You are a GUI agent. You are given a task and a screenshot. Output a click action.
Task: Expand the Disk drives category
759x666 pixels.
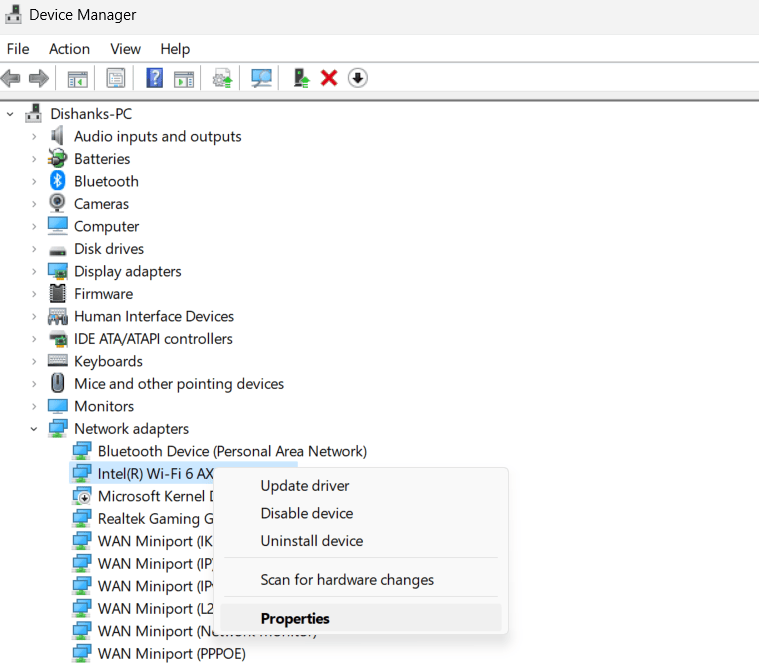[34, 249]
